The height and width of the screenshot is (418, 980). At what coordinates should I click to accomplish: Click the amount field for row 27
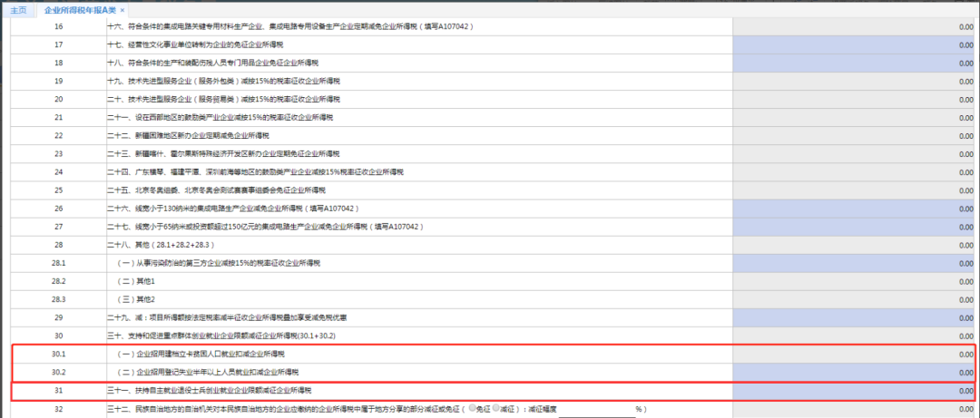[854, 226]
